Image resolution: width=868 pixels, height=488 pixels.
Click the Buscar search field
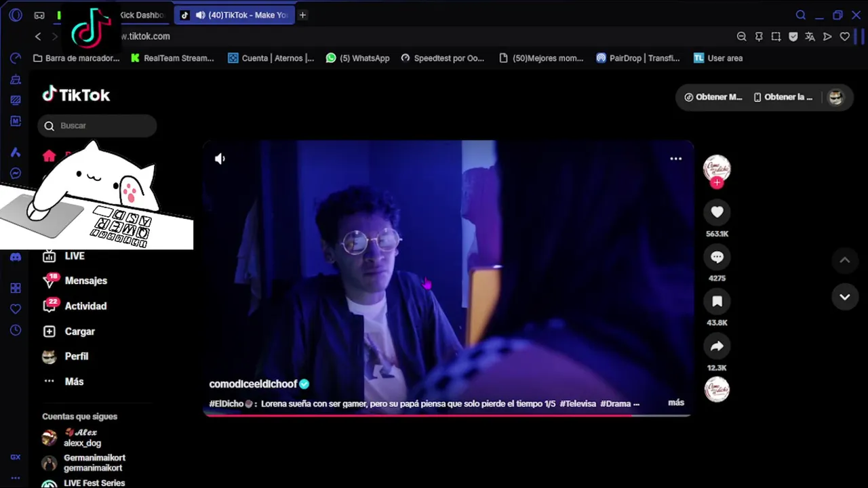click(x=97, y=125)
